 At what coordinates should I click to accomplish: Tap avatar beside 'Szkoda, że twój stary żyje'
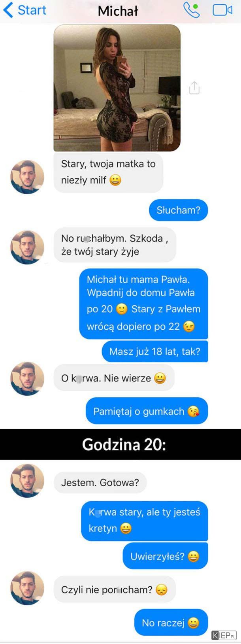coord(27,247)
